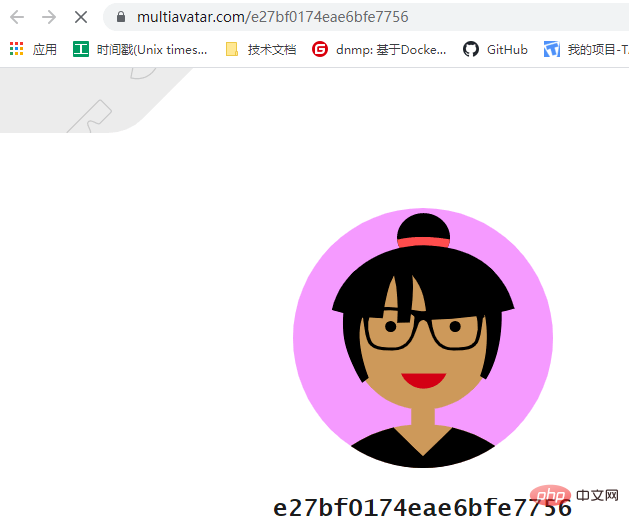
Task: Click the browser back arrow
Action: coord(17,17)
